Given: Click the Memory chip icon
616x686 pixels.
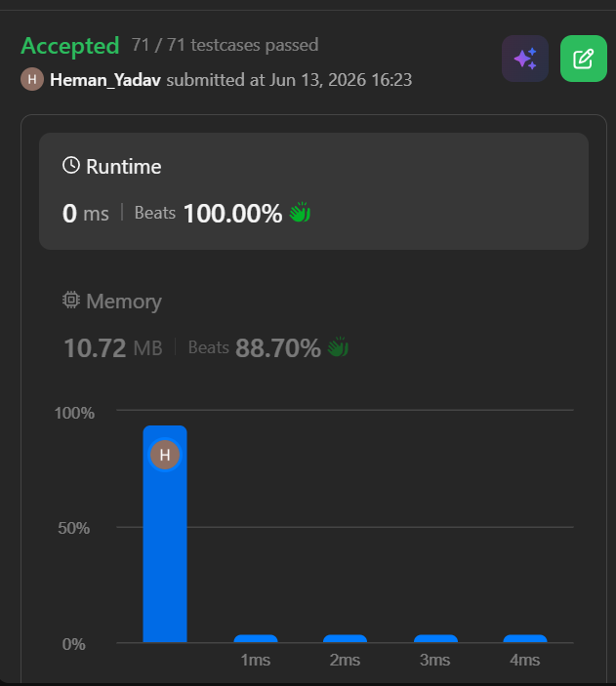Looking at the screenshot, I should 71,301.
